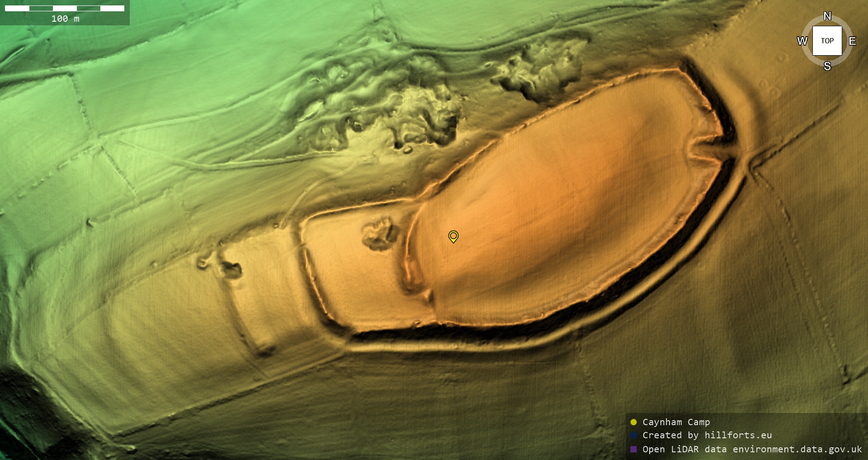Click the 100 m scale label
This screenshot has height=460, width=868.
pos(65,19)
